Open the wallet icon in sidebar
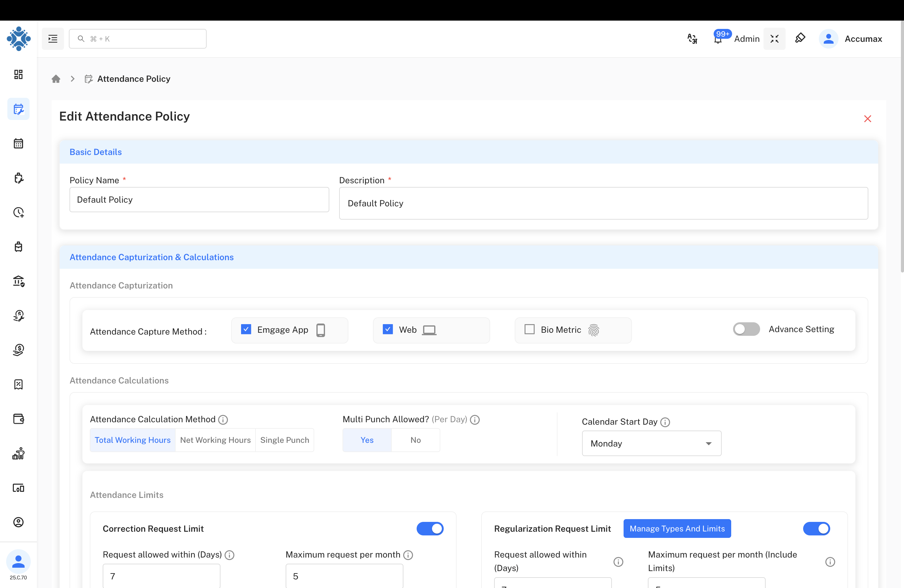This screenshot has height=588, width=904. coord(18,419)
